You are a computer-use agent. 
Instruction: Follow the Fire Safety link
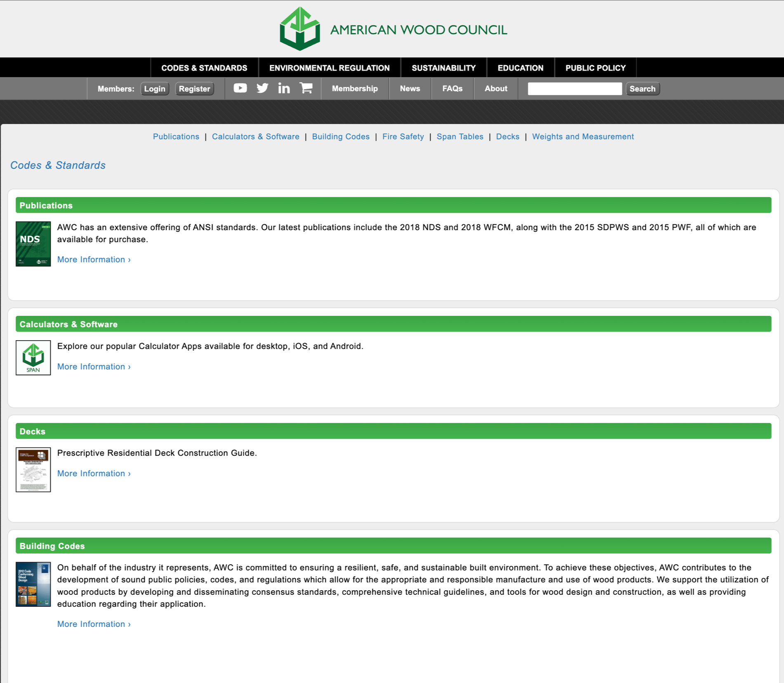coord(403,137)
